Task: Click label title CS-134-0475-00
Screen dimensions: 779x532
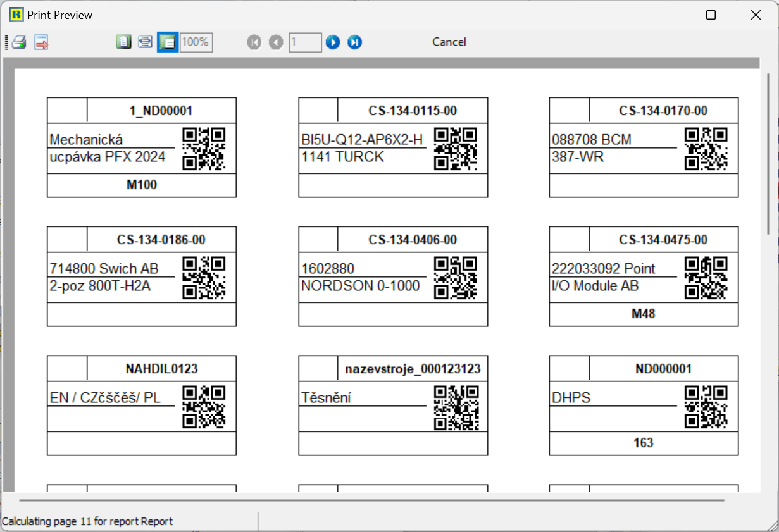Action: pos(663,240)
